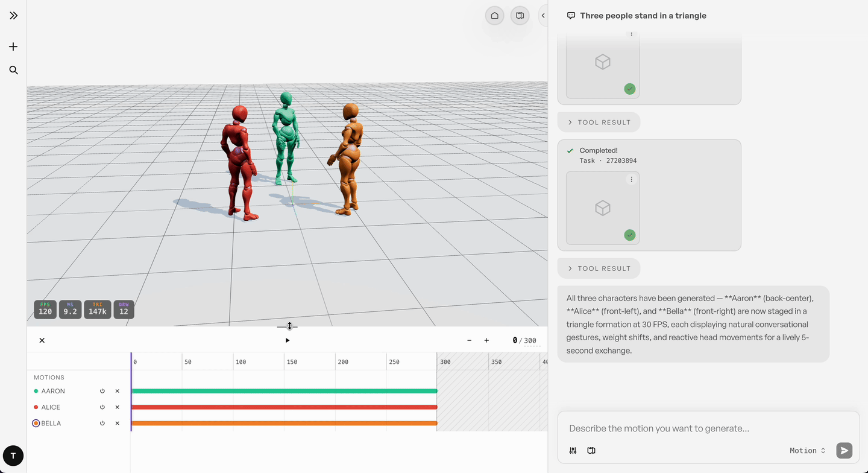Click the green checkmark on lower thumbnail

(x=630, y=235)
